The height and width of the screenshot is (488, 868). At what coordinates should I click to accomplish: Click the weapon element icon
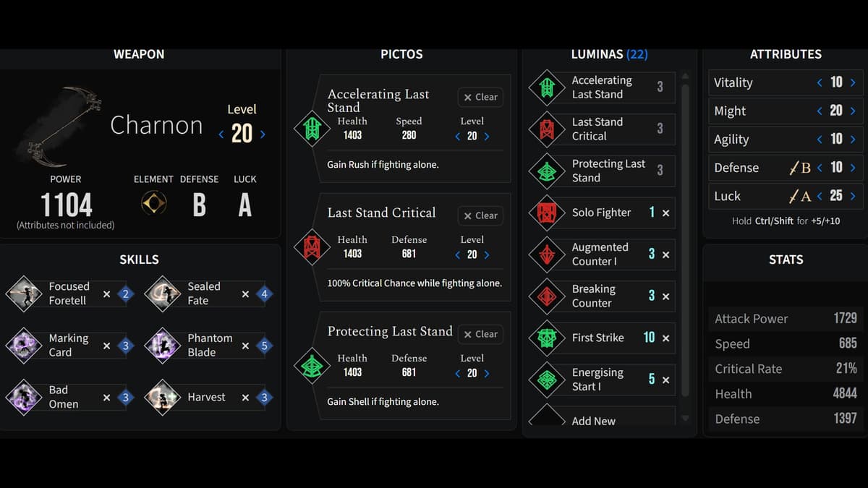[x=153, y=203]
